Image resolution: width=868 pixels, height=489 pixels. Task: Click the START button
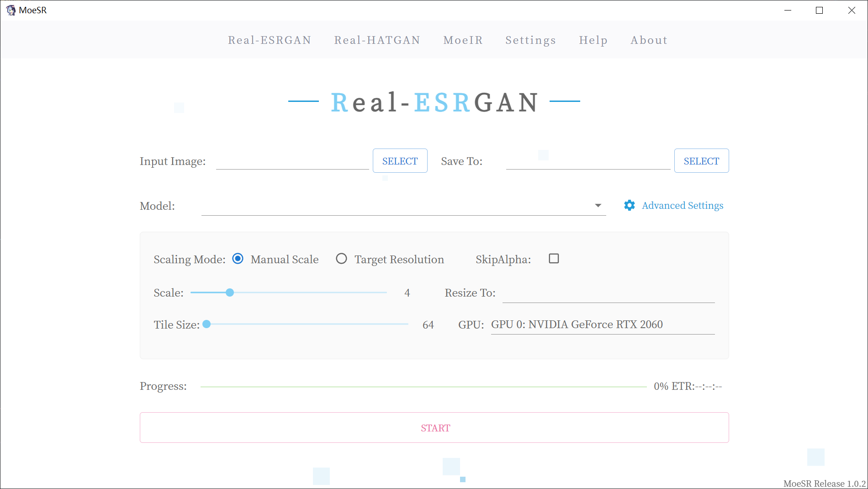(434, 428)
